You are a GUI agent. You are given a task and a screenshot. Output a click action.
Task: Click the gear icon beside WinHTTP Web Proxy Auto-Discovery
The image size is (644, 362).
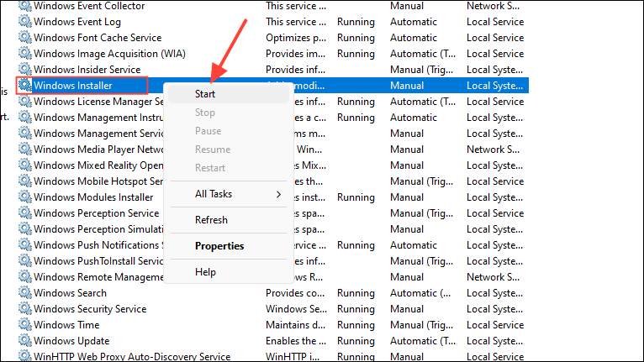(25, 356)
